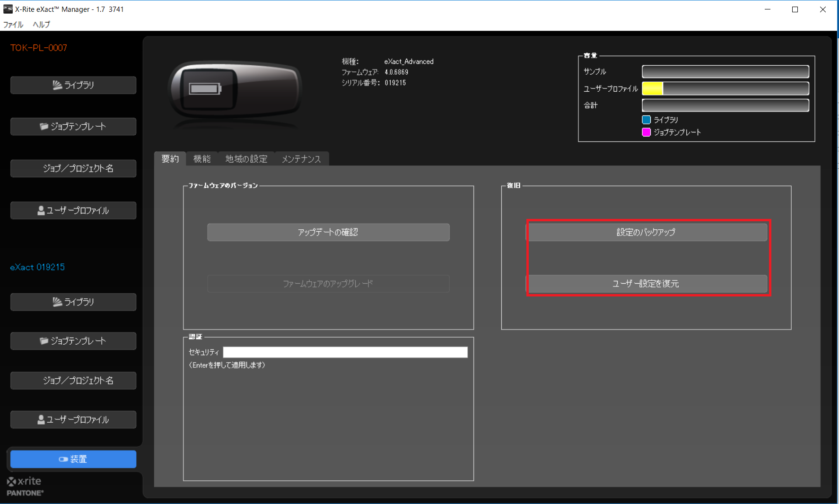The height and width of the screenshot is (504, 839).
Task: Click アップデートの確認 button
Action: 328,232
